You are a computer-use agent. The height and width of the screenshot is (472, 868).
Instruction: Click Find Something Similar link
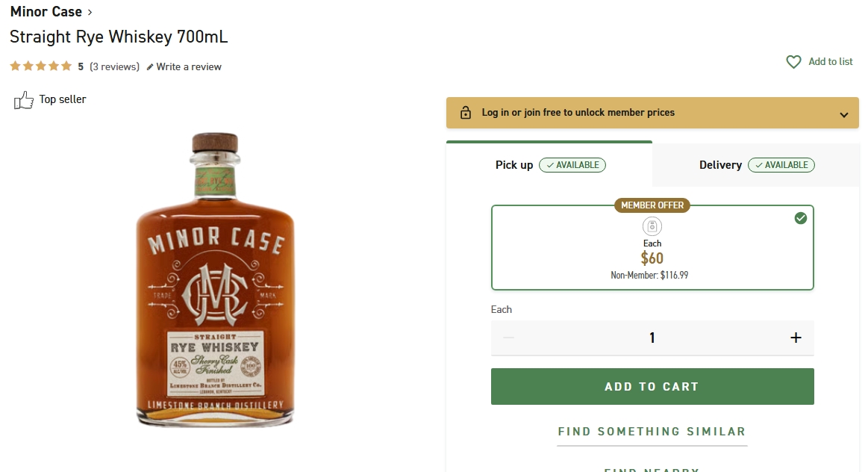tap(652, 432)
